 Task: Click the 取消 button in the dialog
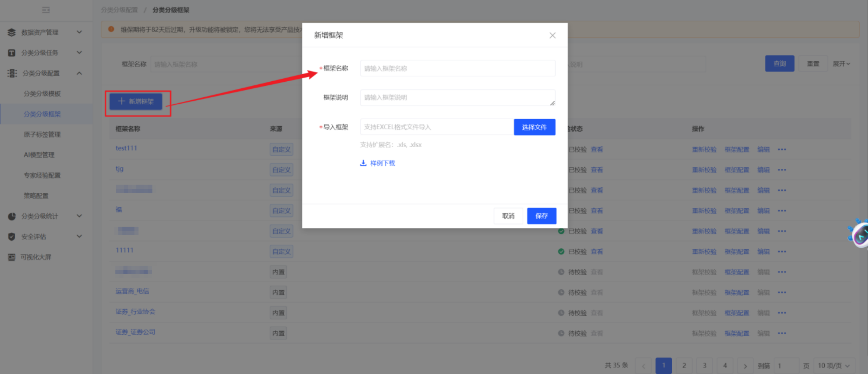tap(508, 216)
